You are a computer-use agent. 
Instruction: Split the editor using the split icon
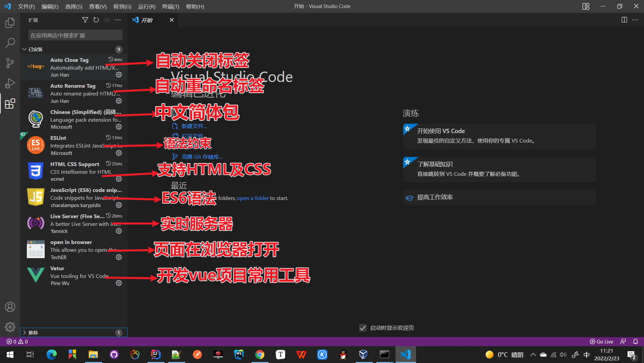point(624,20)
